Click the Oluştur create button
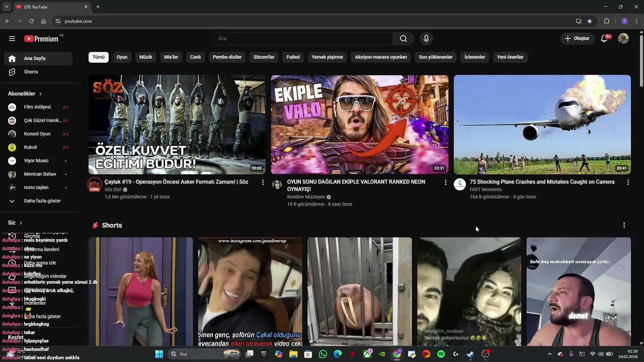Viewport: 644px width, 362px height. pyautogui.click(x=577, y=38)
